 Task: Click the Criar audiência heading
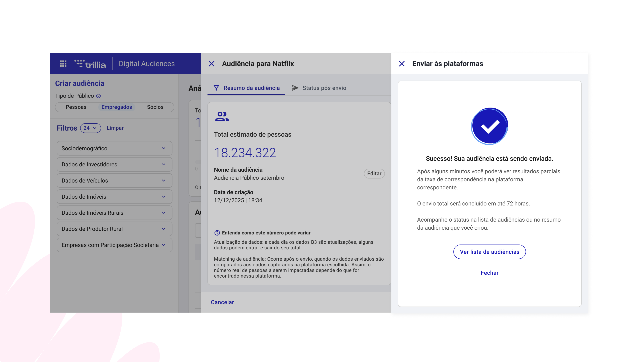[80, 83]
